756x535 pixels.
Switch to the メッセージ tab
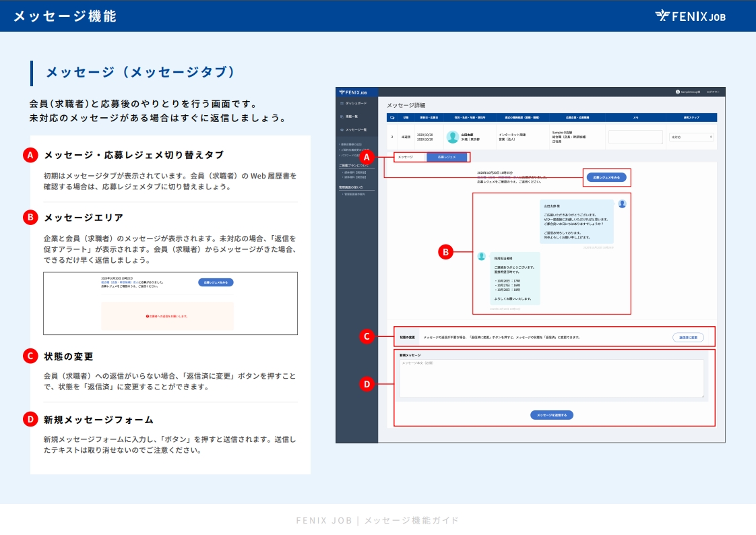406,157
